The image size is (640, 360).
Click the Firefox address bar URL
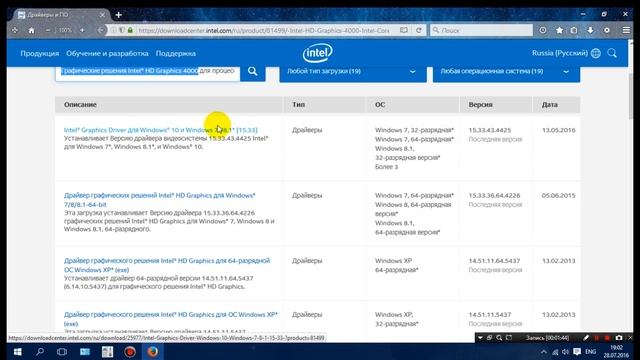pyautogui.click(x=264, y=30)
